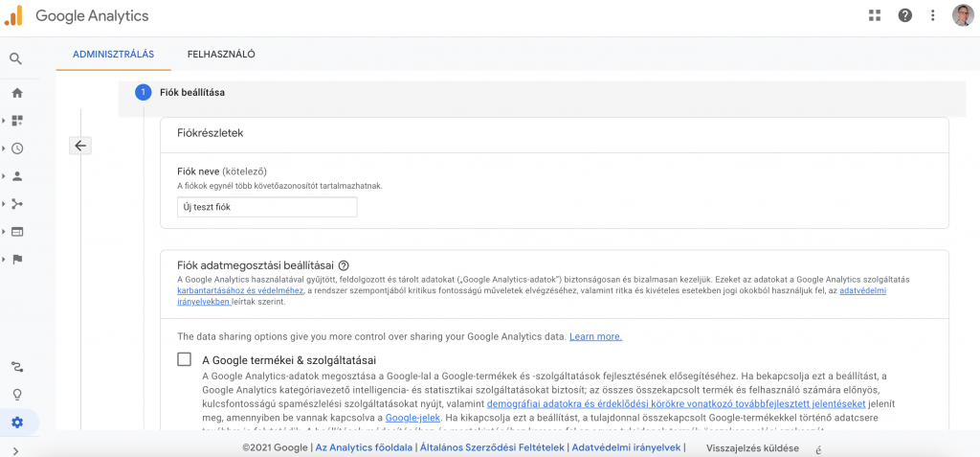Screen dimensions: 980x457
Task: Open the Customization dashboard icon
Action: click(x=17, y=121)
